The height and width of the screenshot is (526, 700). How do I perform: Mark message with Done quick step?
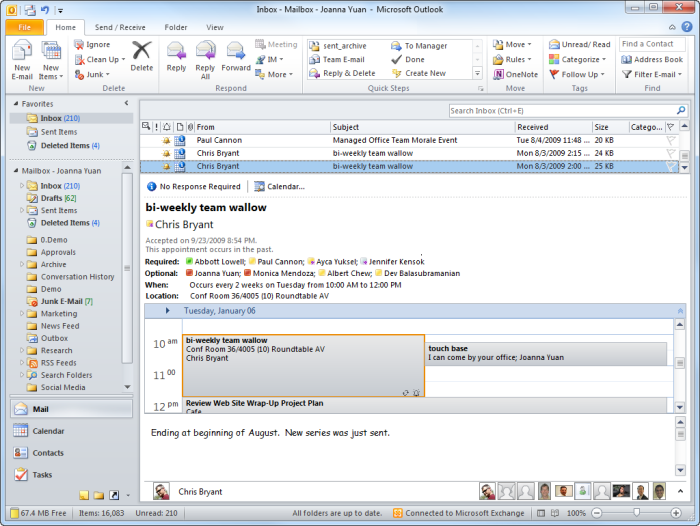[x=408, y=59]
